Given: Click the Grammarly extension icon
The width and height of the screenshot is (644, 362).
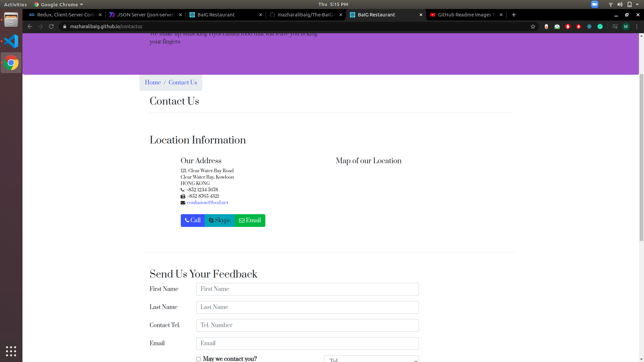Looking at the screenshot, I should [600, 26].
